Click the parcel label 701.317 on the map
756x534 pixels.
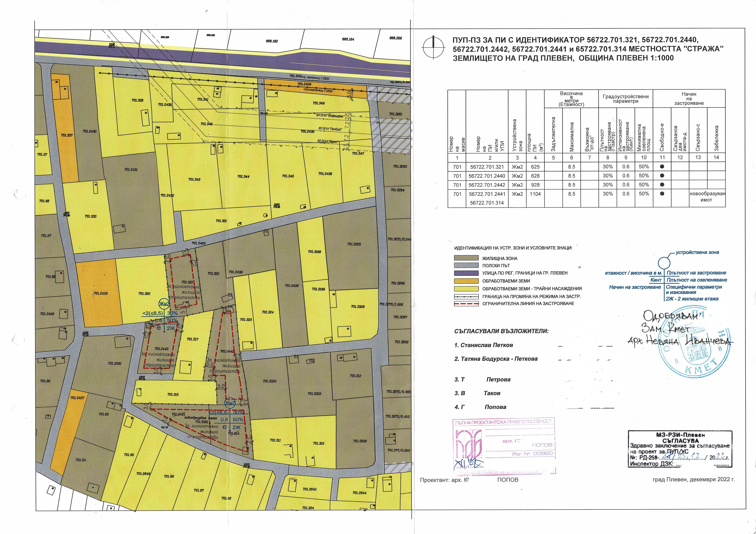pos(192,339)
